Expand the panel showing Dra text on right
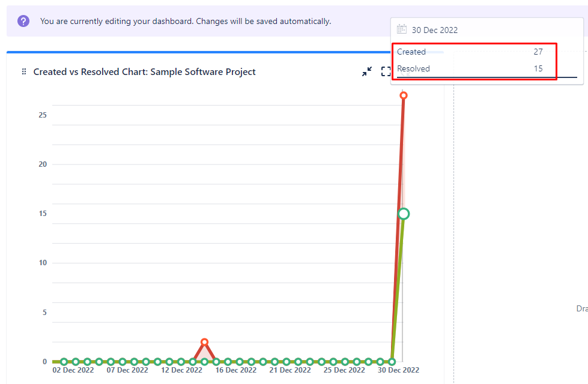 point(580,308)
